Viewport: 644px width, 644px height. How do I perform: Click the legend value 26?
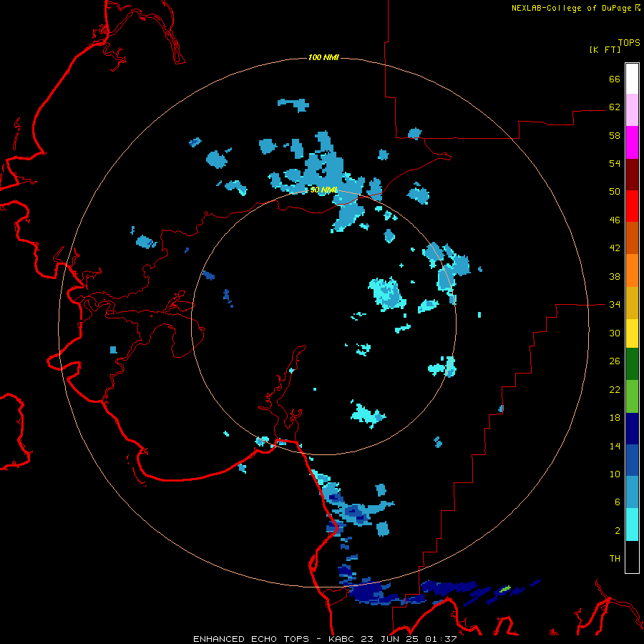coord(615,361)
